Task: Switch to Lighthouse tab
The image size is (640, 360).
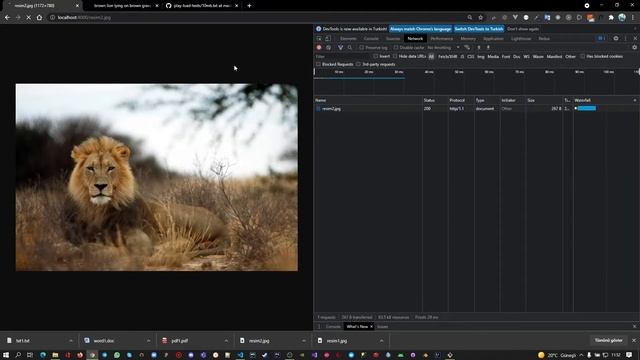Action: 521,38
